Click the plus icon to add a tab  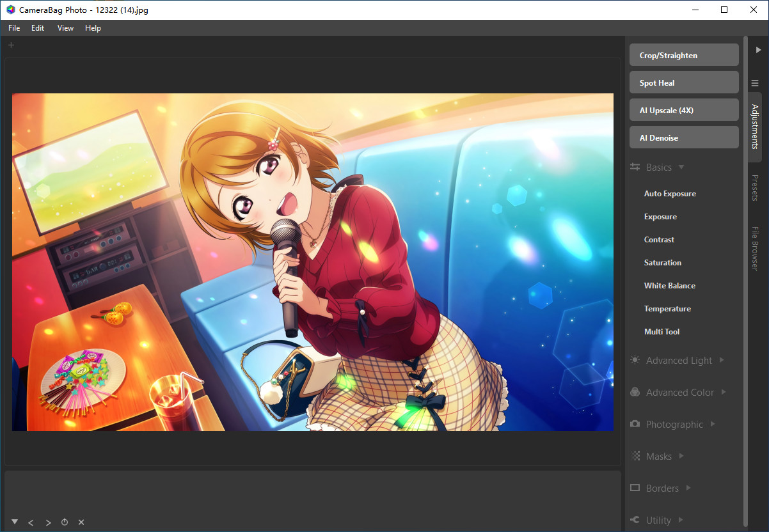pos(11,45)
